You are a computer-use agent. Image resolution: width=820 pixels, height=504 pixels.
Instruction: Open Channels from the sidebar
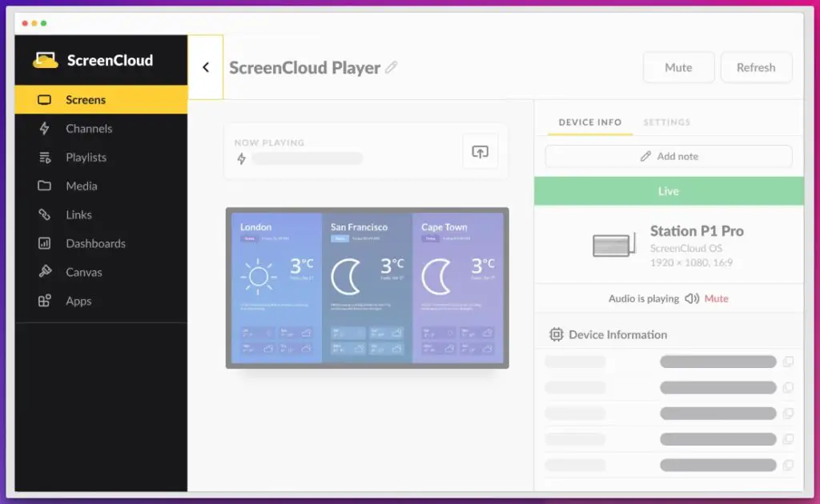[x=101, y=129]
